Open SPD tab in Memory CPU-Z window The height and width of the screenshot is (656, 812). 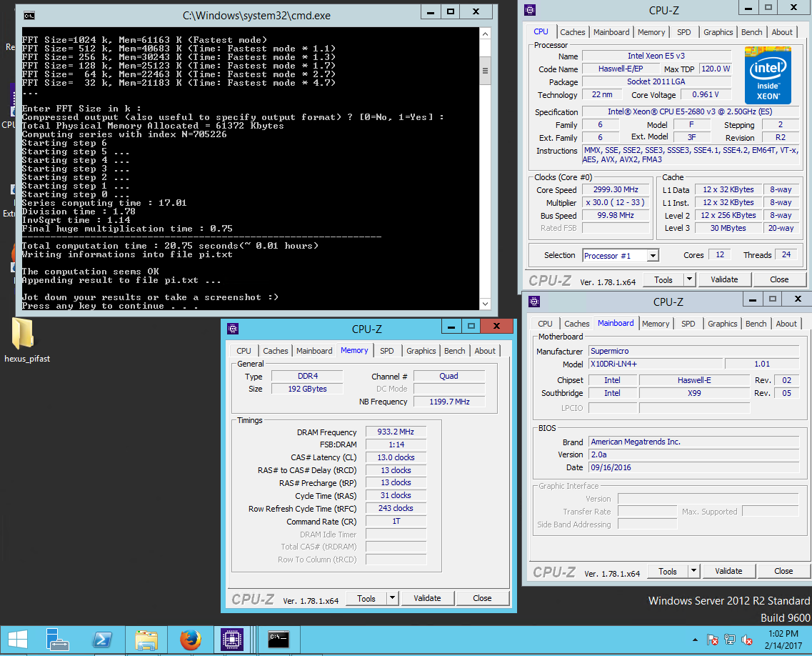tap(386, 351)
